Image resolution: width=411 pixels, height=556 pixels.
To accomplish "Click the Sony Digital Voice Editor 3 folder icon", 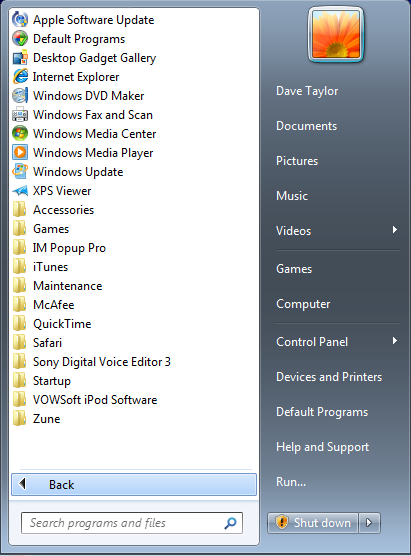I will 20,361.
